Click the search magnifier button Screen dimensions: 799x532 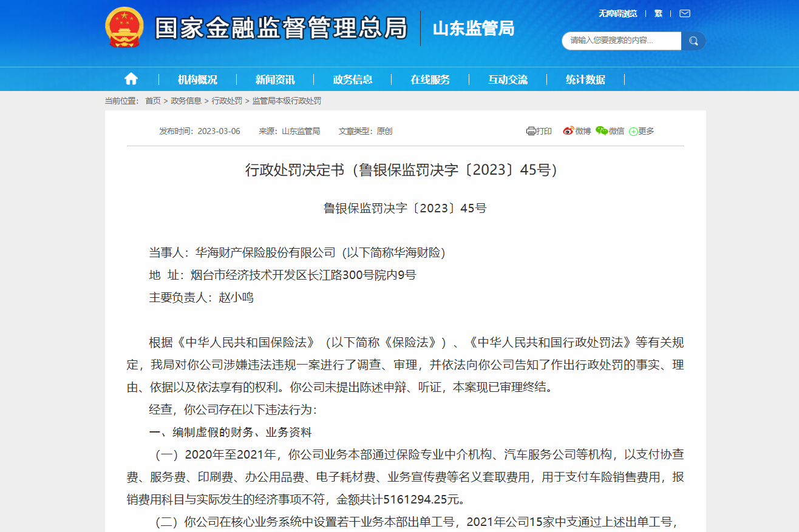click(693, 41)
